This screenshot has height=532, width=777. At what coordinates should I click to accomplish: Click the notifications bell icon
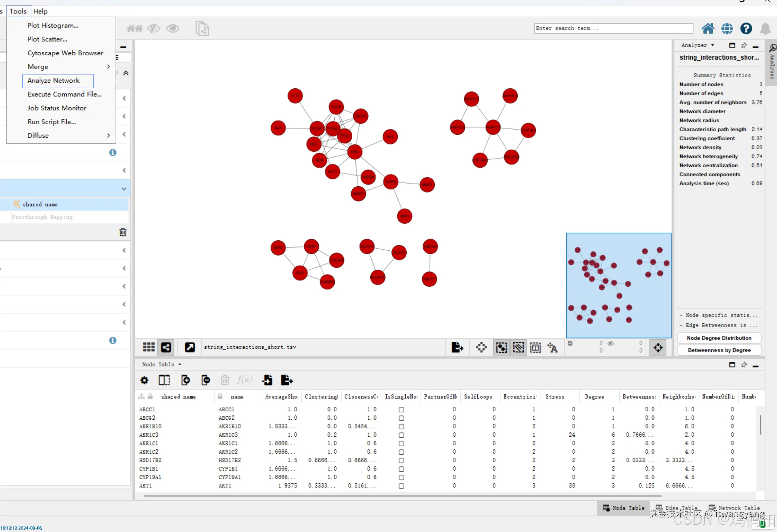[x=765, y=28]
